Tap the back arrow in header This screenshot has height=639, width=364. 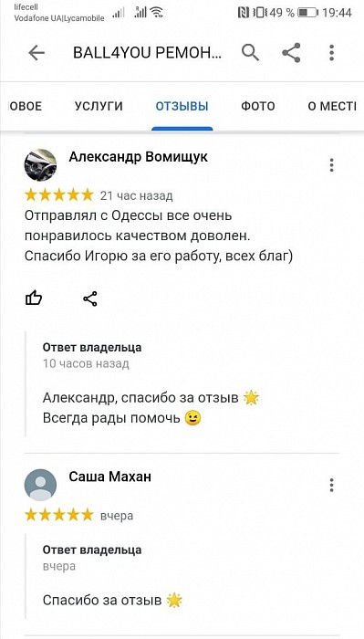pyautogui.click(x=36, y=53)
